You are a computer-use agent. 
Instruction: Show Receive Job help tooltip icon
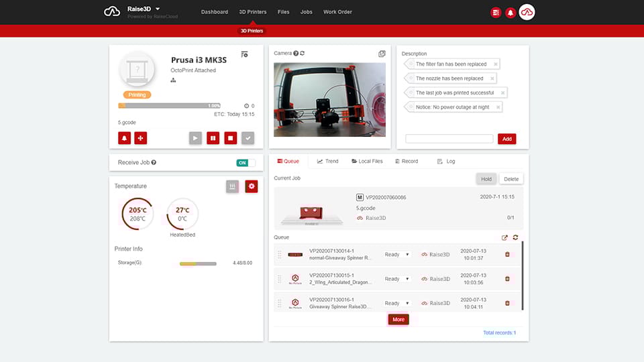click(154, 162)
